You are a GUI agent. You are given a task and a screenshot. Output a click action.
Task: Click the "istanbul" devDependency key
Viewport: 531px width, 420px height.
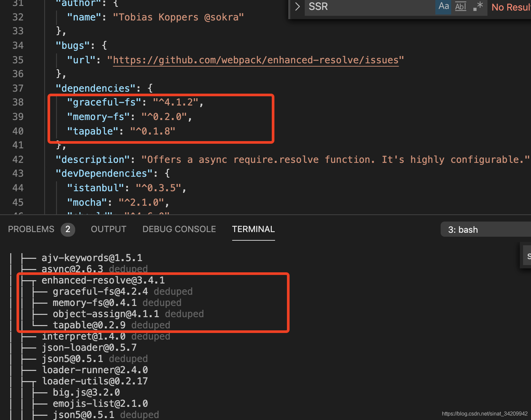[x=95, y=188]
